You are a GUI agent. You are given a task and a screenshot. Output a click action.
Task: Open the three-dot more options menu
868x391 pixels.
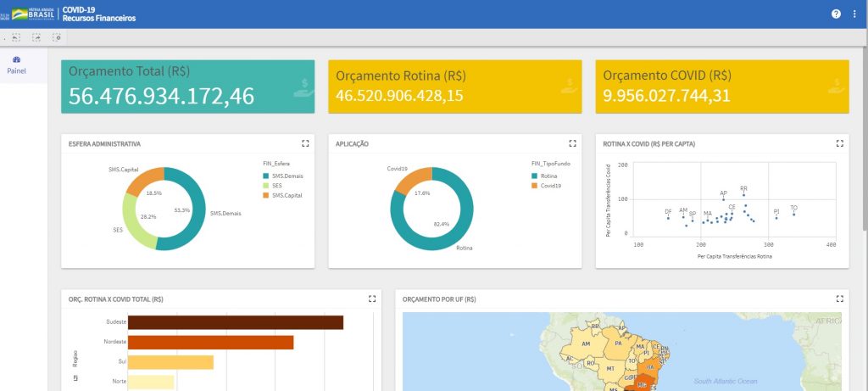point(854,14)
